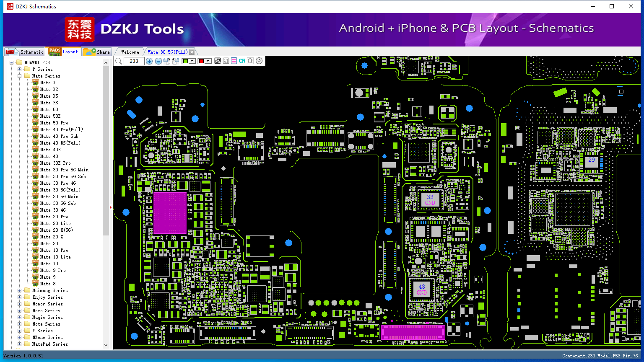Expand the NZone Series folder
The height and width of the screenshot is (362, 644).
click(19, 337)
